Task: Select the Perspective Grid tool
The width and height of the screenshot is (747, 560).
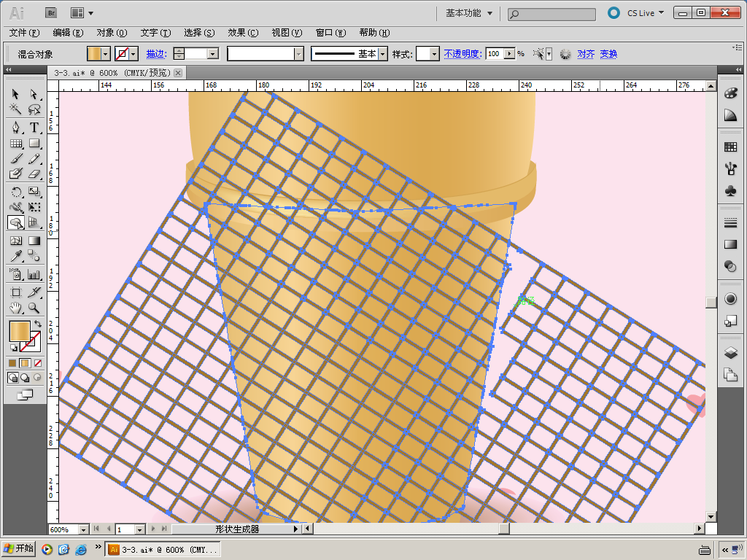Action: tap(34, 222)
